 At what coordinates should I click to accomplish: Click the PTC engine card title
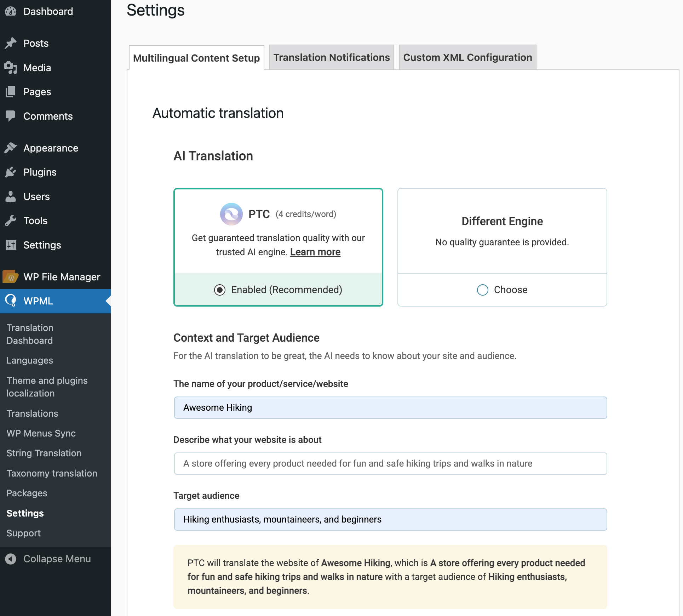[x=259, y=214]
